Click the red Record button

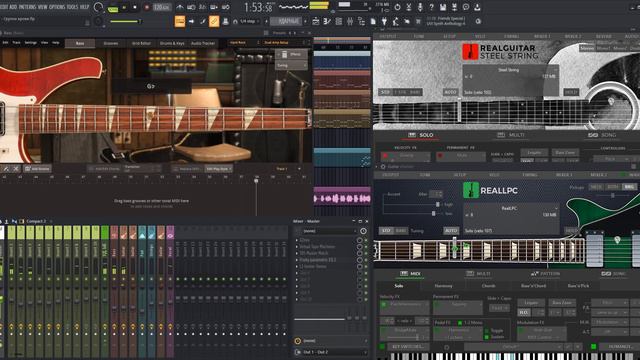coord(147,7)
